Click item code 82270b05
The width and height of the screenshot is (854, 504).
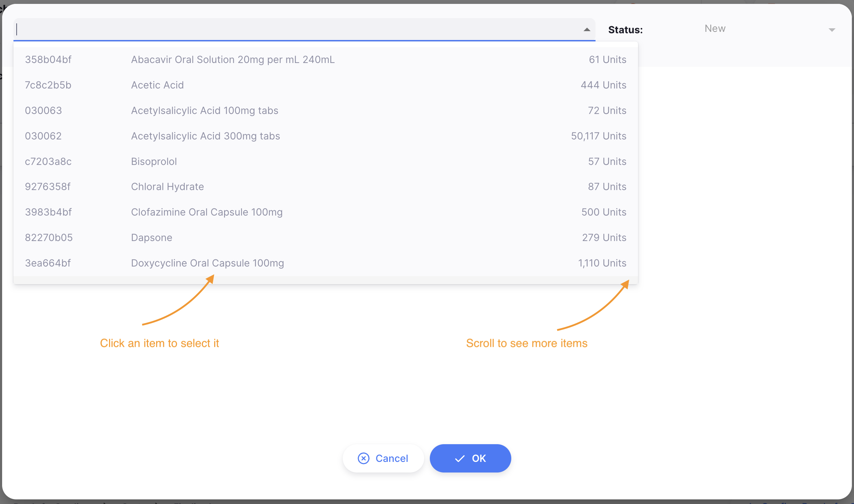[49, 237]
